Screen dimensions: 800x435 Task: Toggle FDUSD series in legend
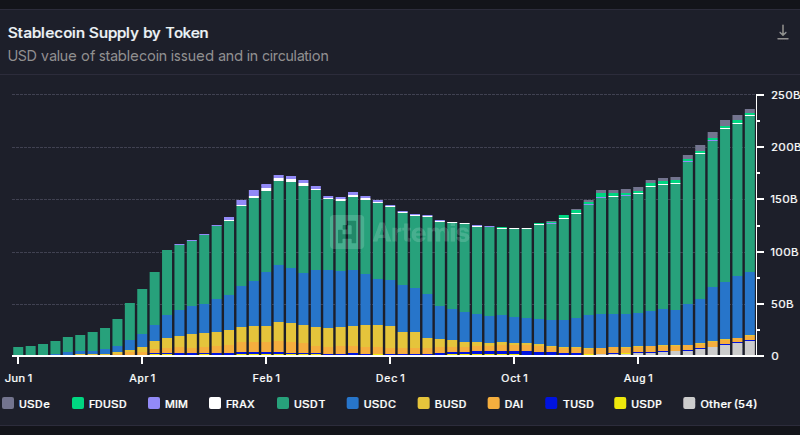click(x=99, y=404)
